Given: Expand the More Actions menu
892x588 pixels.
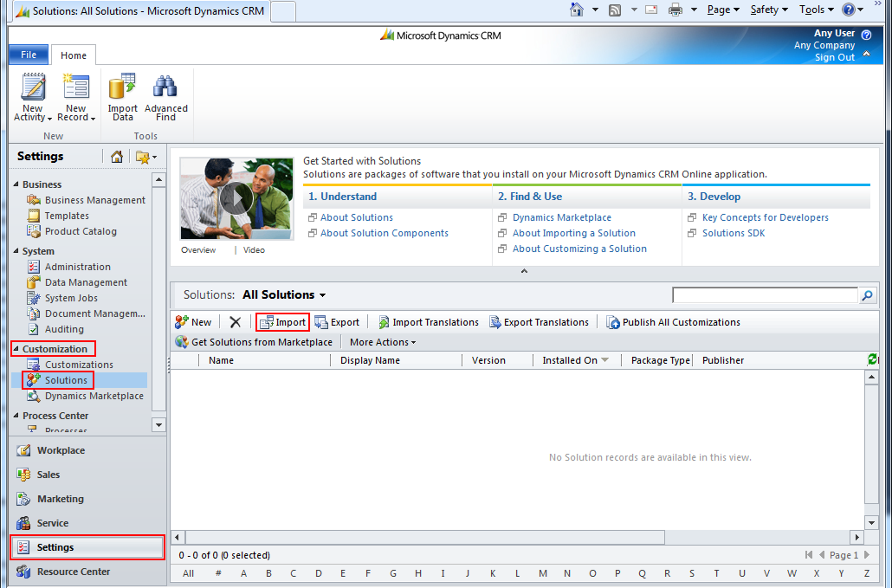Looking at the screenshot, I should click(382, 342).
